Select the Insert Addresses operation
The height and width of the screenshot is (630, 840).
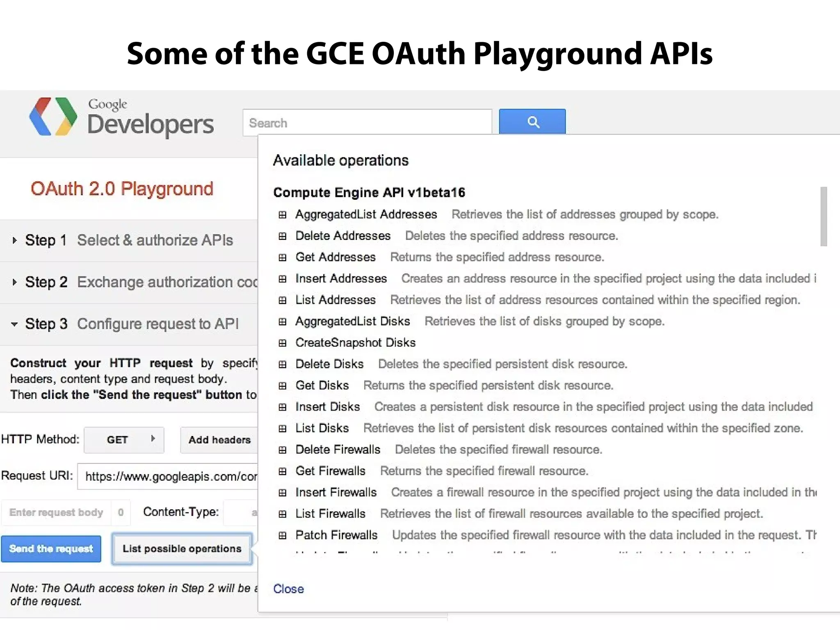pos(341,278)
